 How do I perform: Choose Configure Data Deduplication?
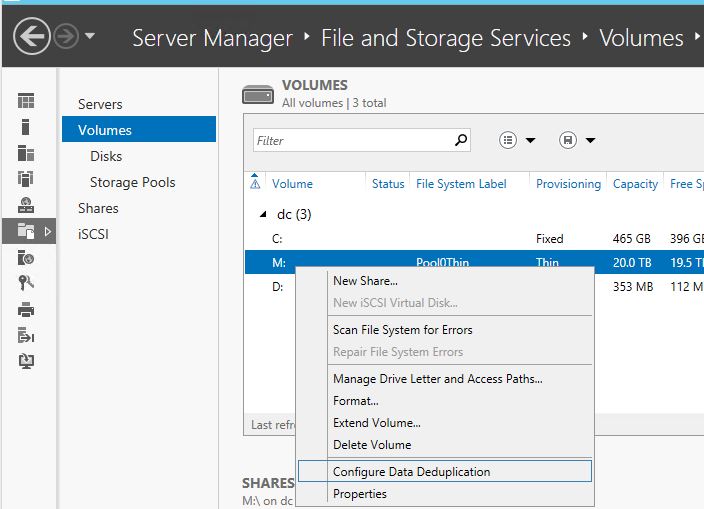coord(445,471)
